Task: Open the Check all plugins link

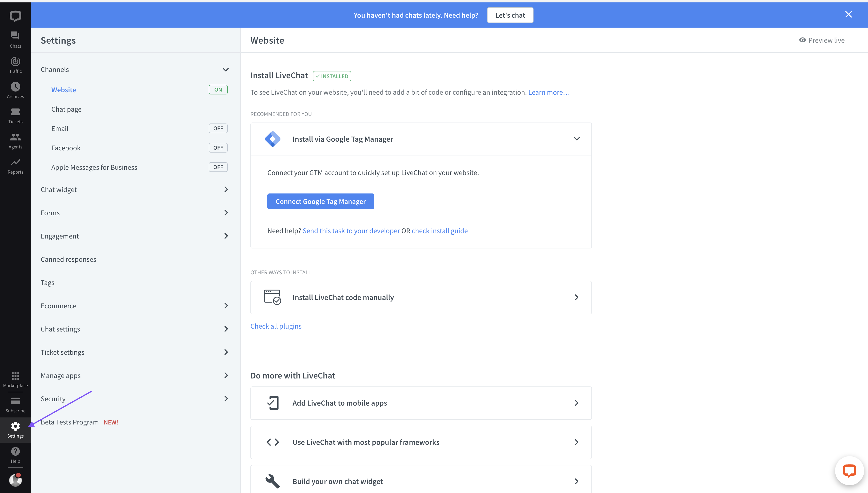Action: 276,326
